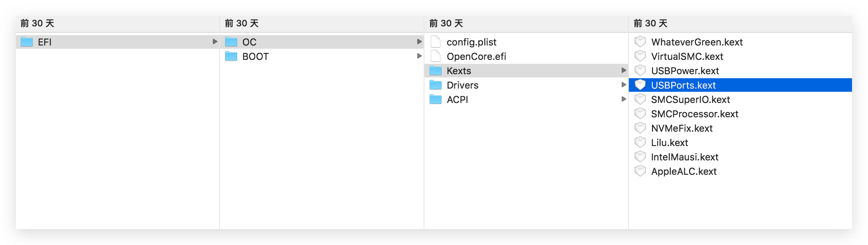
Task: Click the EFI folder icon
Action: [x=27, y=42]
